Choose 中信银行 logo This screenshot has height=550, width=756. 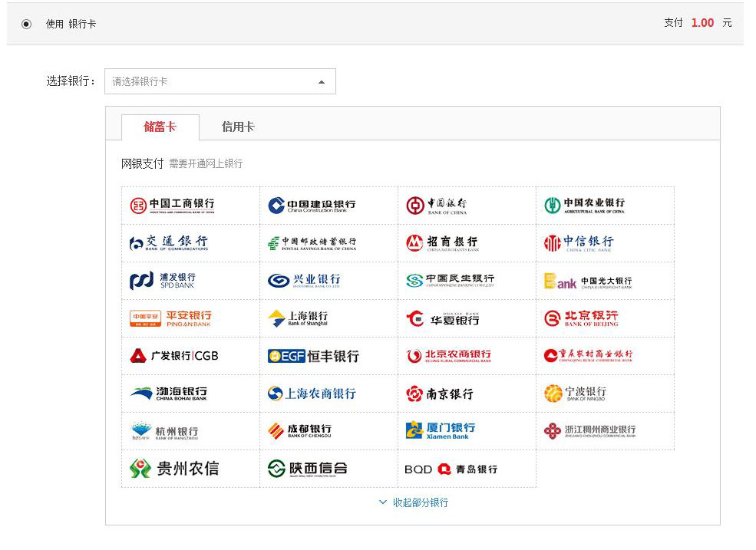click(579, 243)
